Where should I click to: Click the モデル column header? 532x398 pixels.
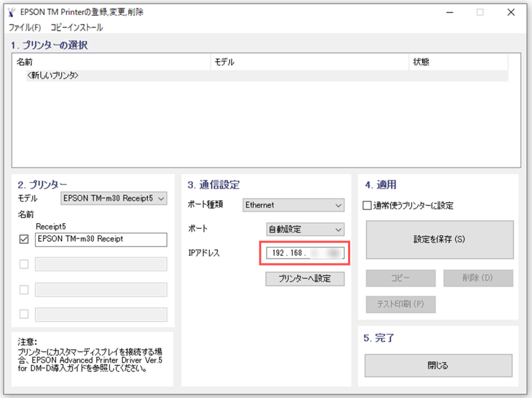[310, 62]
